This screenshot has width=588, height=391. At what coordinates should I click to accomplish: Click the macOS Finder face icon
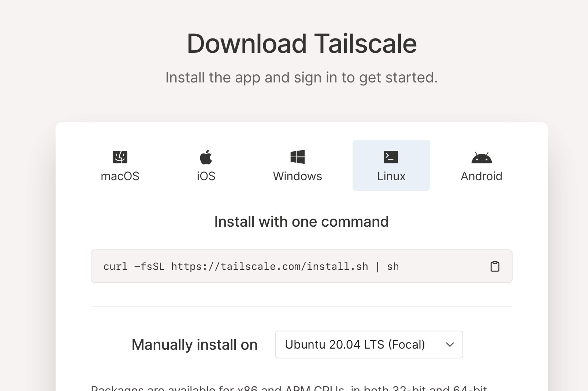click(120, 157)
